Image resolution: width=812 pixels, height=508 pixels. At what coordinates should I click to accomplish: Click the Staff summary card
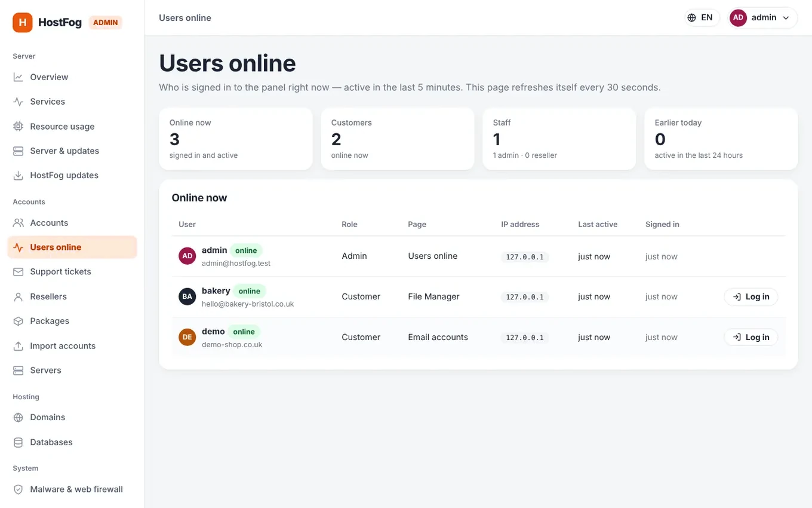click(559, 139)
